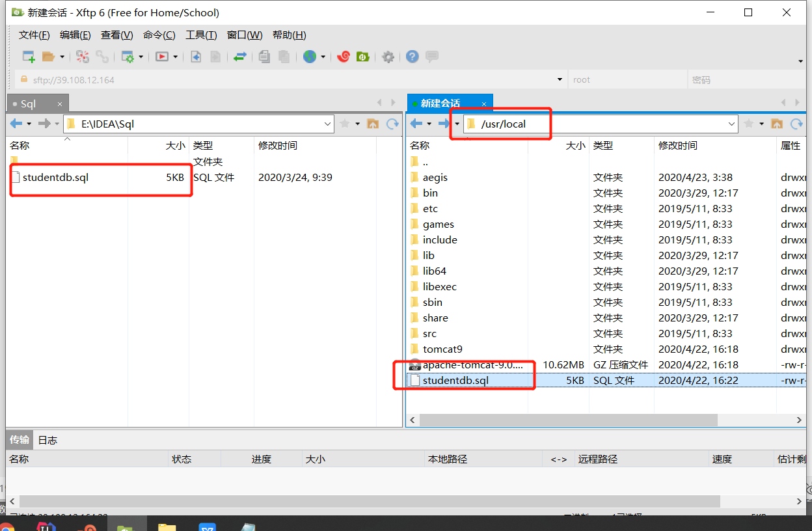
Task: Sort local pane by 名称 column
Action: coord(67,146)
